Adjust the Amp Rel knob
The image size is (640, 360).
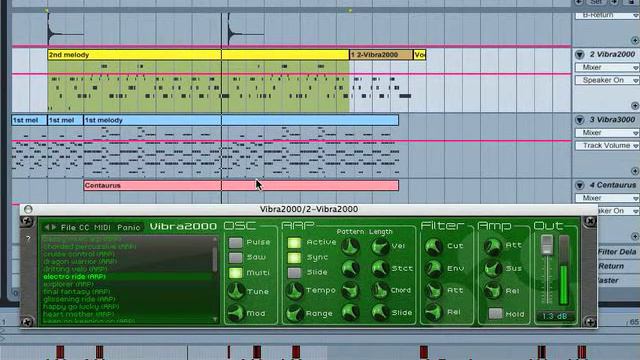click(492, 291)
